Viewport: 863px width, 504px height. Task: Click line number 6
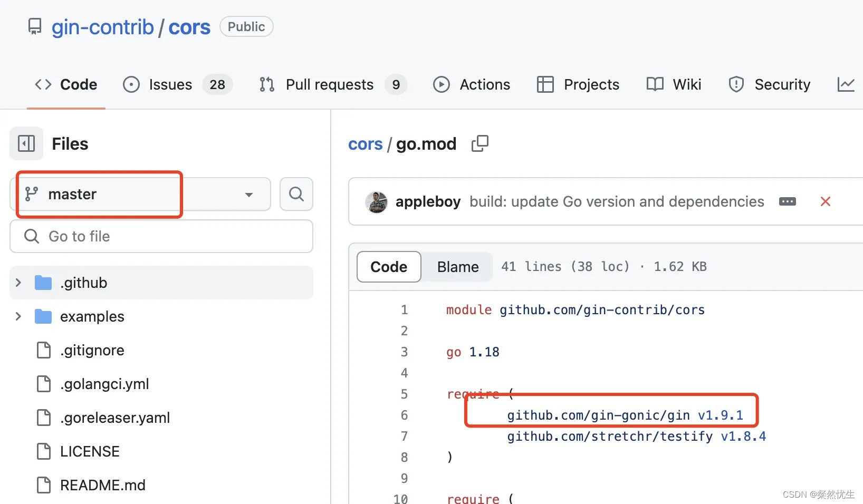pyautogui.click(x=404, y=415)
